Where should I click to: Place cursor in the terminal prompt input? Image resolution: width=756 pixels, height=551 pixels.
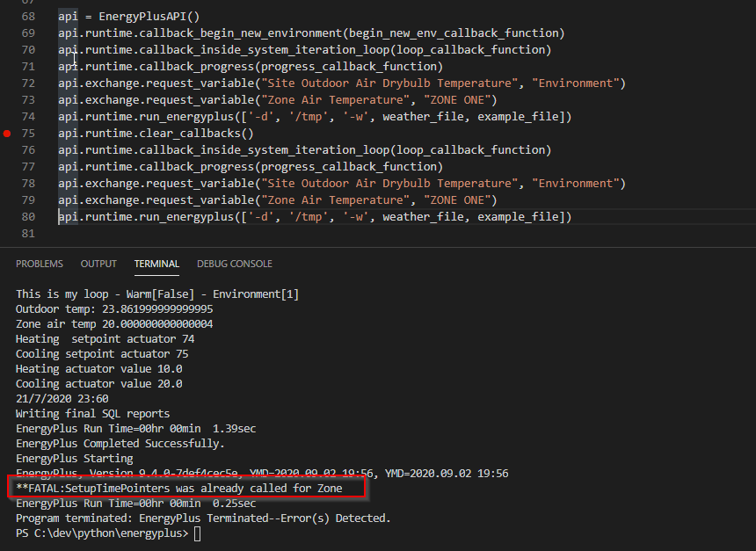point(197,533)
